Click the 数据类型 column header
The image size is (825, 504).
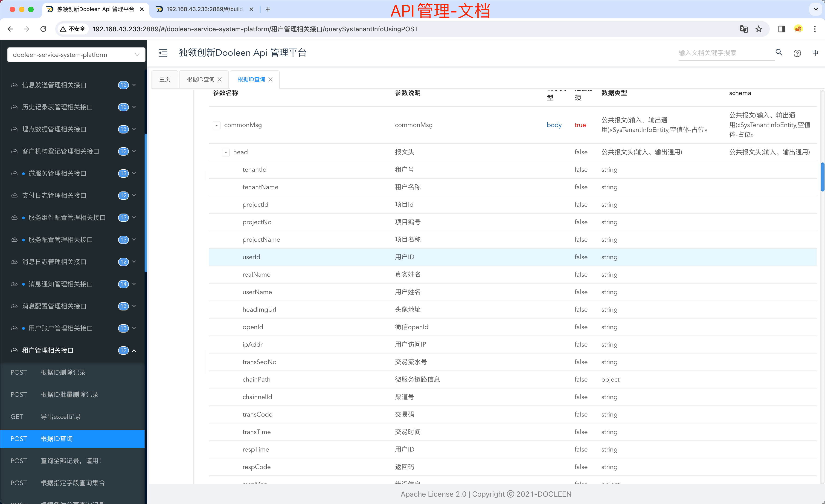pos(614,93)
